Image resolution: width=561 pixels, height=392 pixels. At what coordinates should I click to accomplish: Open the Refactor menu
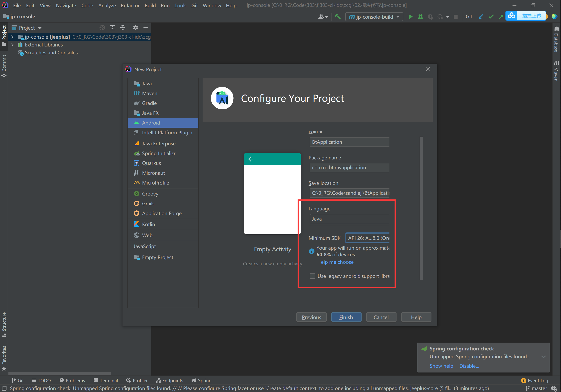[x=130, y=5]
